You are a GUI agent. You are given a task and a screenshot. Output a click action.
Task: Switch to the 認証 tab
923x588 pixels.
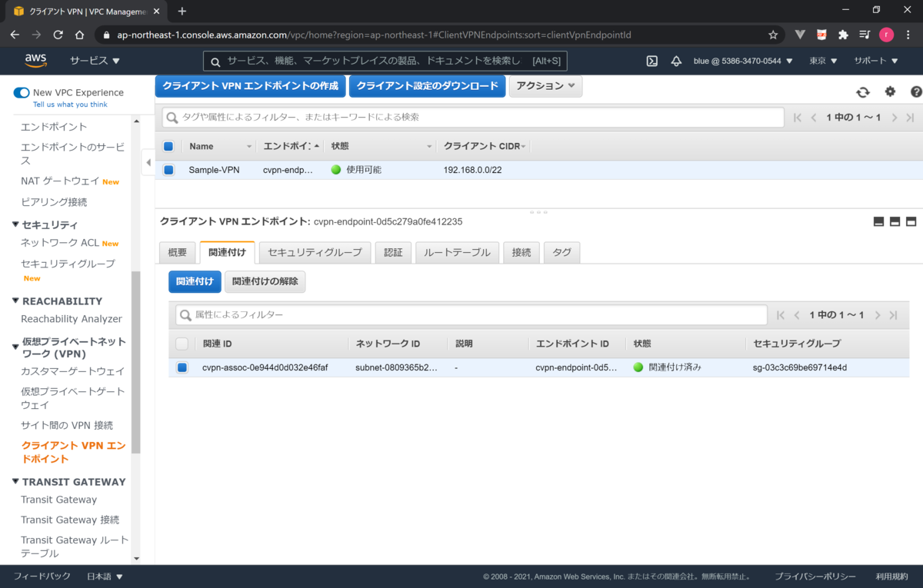392,252
